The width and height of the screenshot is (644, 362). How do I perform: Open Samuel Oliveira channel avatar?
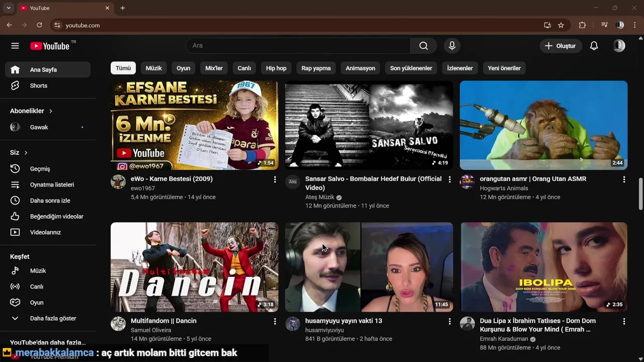[x=118, y=323]
